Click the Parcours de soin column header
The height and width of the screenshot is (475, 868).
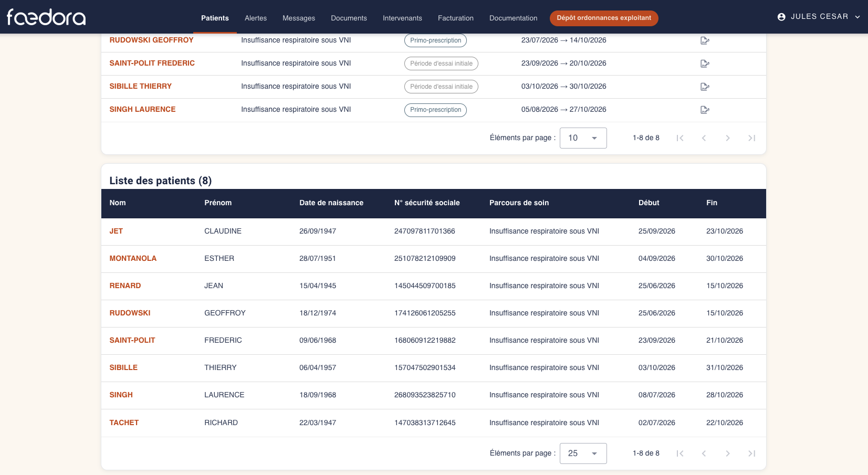pos(519,203)
